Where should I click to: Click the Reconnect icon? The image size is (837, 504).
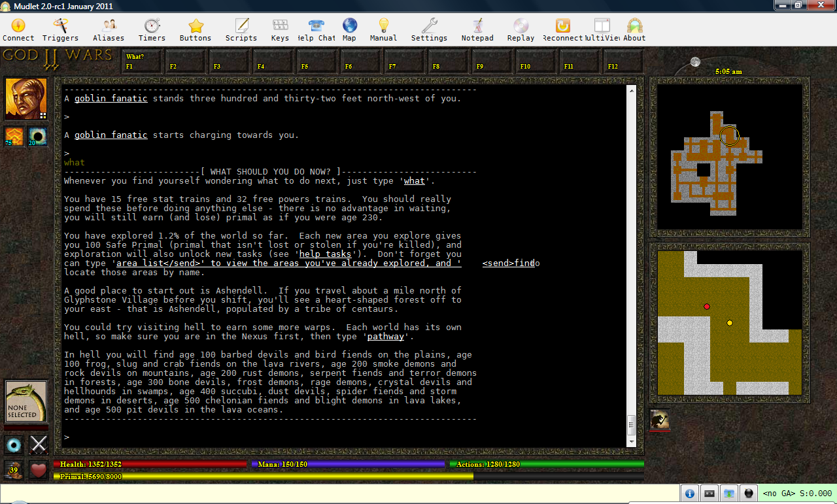(562, 30)
